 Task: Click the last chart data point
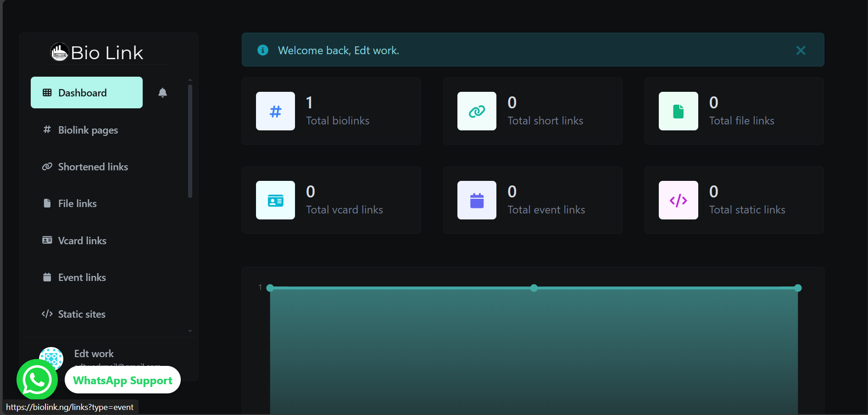(x=798, y=288)
